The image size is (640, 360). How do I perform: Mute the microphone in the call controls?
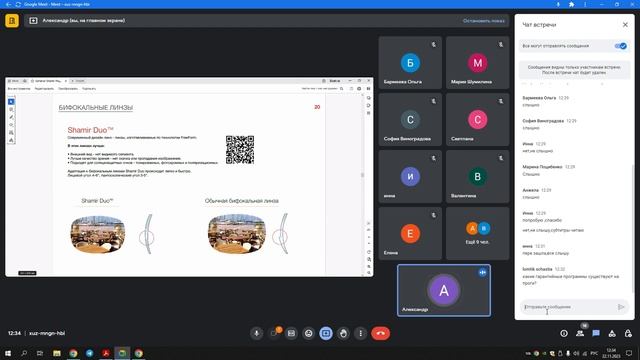point(256,333)
